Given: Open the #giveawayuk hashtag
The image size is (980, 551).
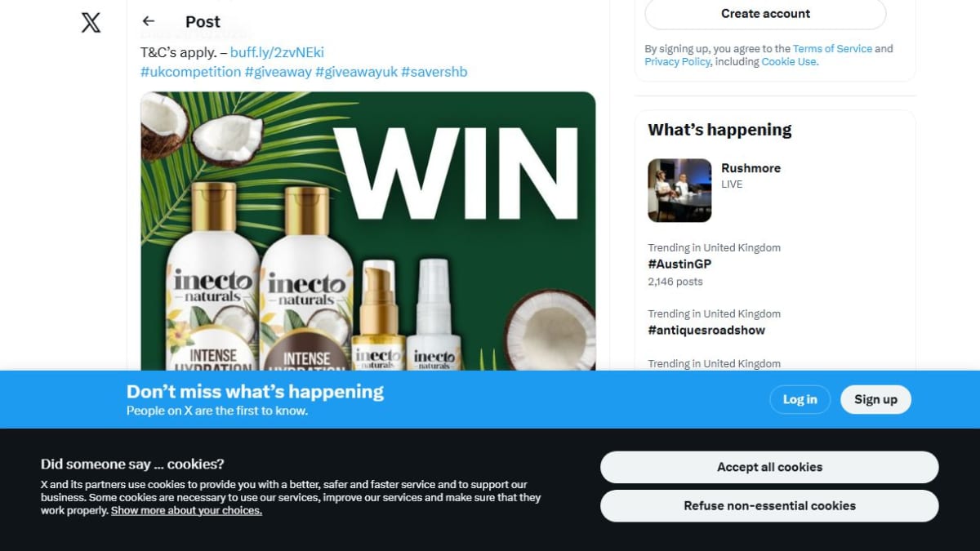Looking at the screenshot, I should (x=356, y=72).
